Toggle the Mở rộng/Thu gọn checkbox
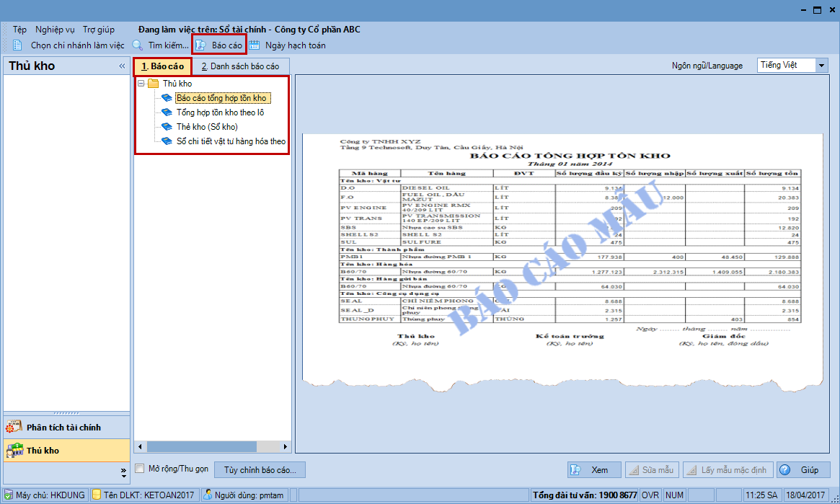This screenshot has height=504, width=840. point(140,469)
